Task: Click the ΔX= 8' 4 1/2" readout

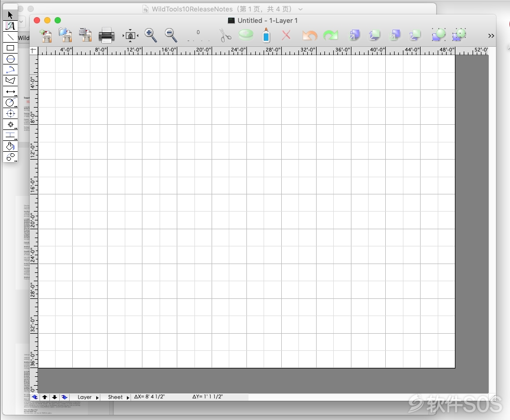Action: point(150,397)
